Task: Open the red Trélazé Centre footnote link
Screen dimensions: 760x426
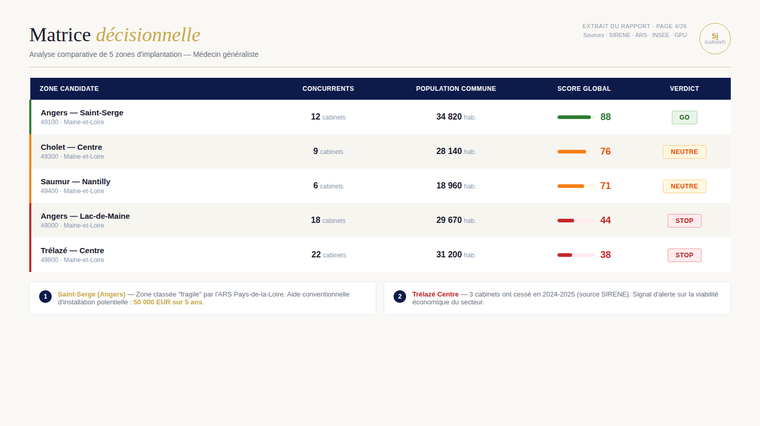Action: click(x=435, y=294)
